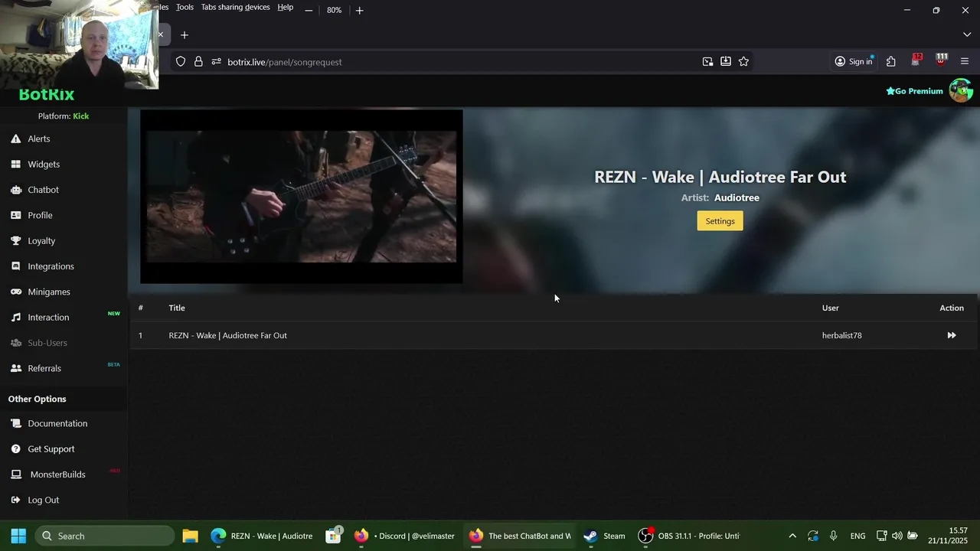Screen dimensions: 980x551
Task: Open the Loyalty section in the sidebar
Action: [x=41, y=240]
